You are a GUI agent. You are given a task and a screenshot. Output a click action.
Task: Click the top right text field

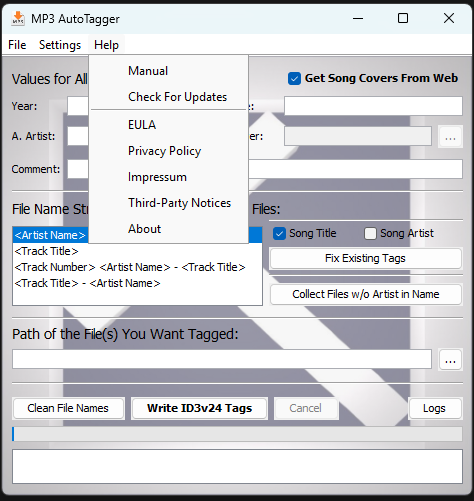coord(373,106)
